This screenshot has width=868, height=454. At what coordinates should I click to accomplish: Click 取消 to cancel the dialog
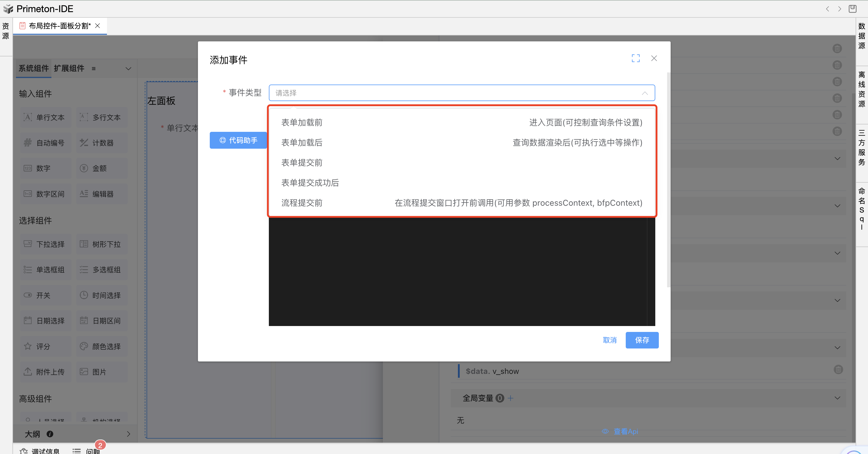pos(609,340)
